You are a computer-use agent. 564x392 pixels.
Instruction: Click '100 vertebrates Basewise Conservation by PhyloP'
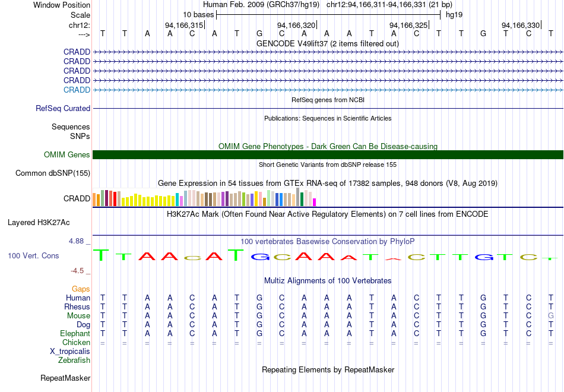(328, 242)
